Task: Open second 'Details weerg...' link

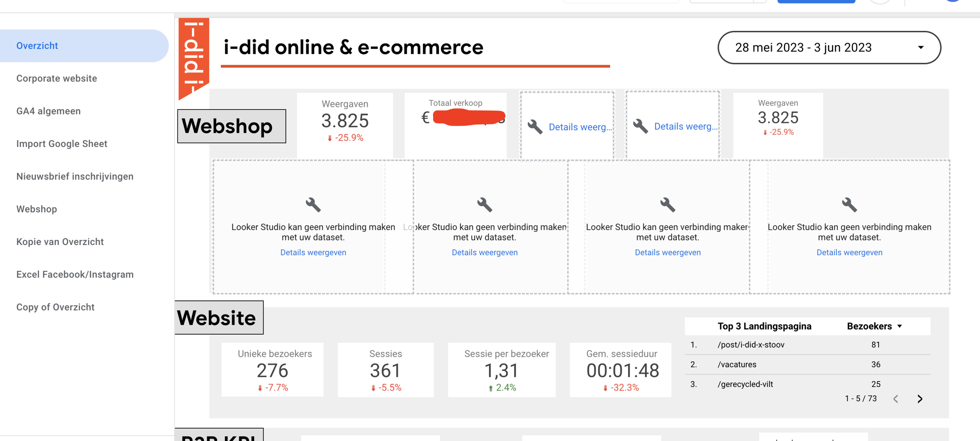Action: pyautogui.click(x=686, y=126)
